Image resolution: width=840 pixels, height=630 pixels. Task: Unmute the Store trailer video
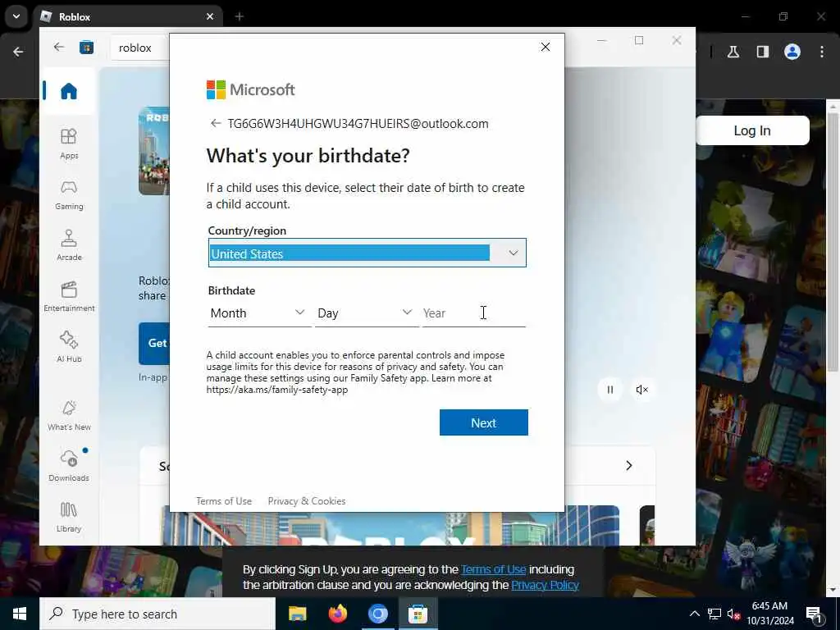641,390
